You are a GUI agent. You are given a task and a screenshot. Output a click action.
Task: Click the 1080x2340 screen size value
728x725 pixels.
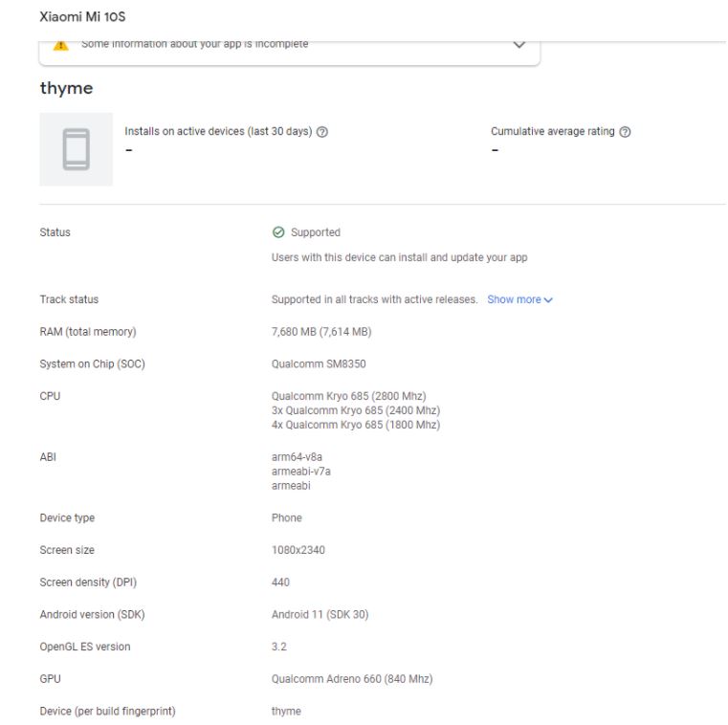pyautogui.click(x=301, y=551)
